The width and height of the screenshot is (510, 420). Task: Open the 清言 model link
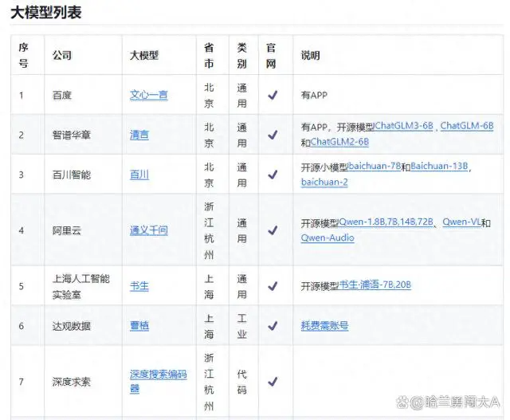coord(139,135)
